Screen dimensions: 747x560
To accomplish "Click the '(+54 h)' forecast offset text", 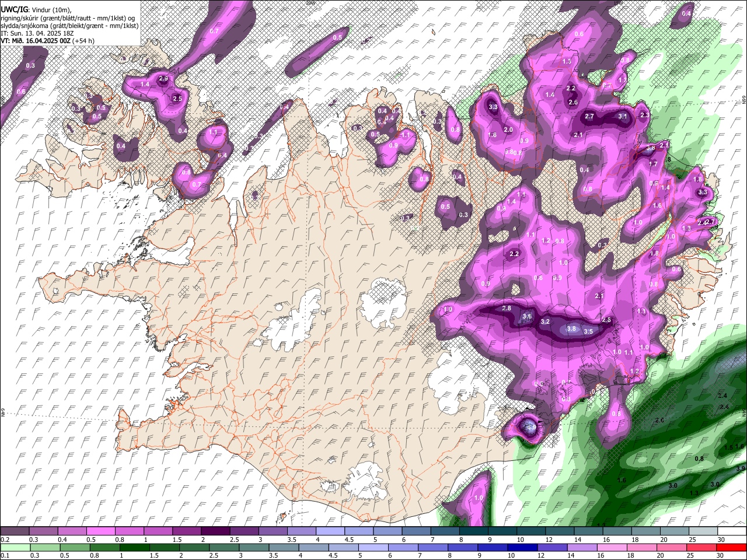I will tap(84, 41).
